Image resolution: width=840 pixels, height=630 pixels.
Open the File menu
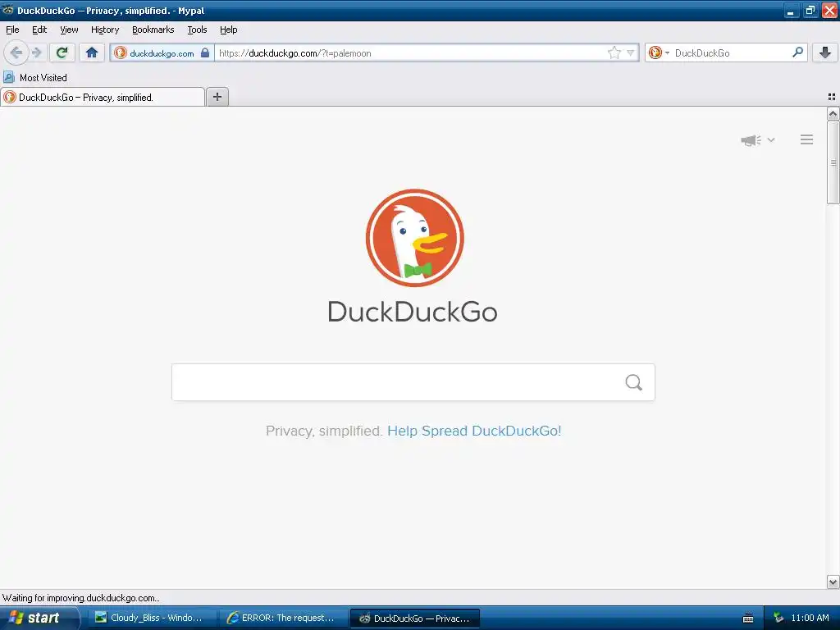tap(12, 30)
